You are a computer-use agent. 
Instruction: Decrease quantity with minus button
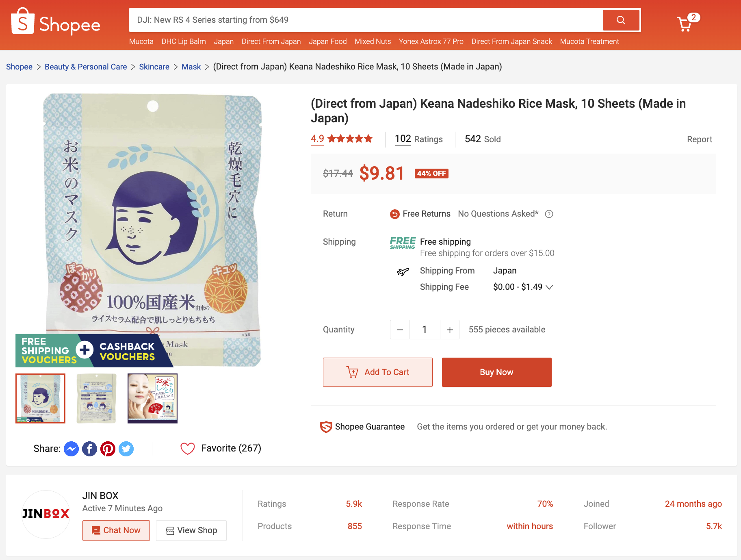(400, 330)
